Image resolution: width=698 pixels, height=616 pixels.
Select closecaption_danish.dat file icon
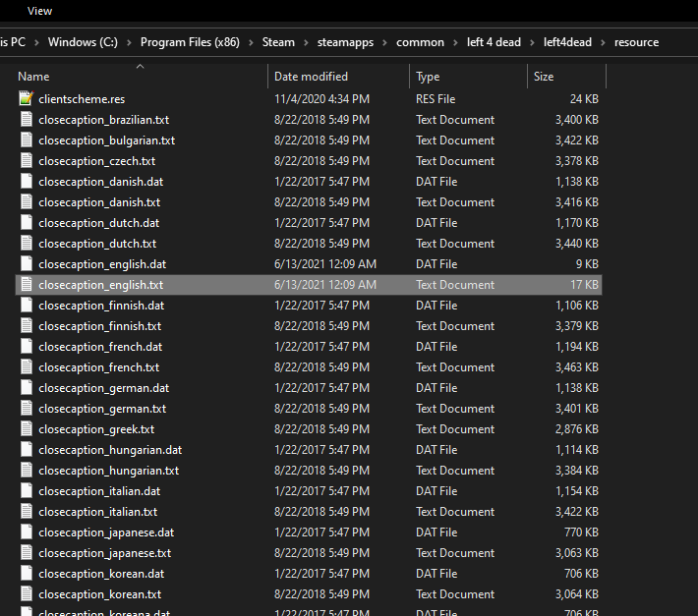click(27, 182)
